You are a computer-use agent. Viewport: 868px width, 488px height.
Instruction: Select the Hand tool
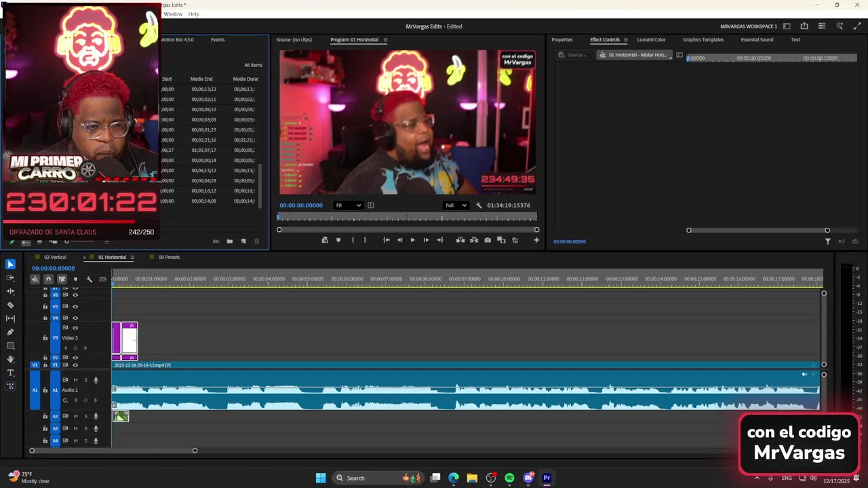[10, 359]
